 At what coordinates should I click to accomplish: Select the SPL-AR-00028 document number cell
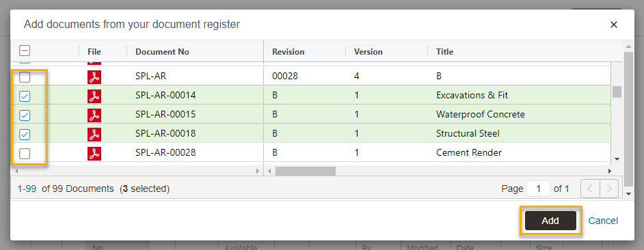pos(165,153)
